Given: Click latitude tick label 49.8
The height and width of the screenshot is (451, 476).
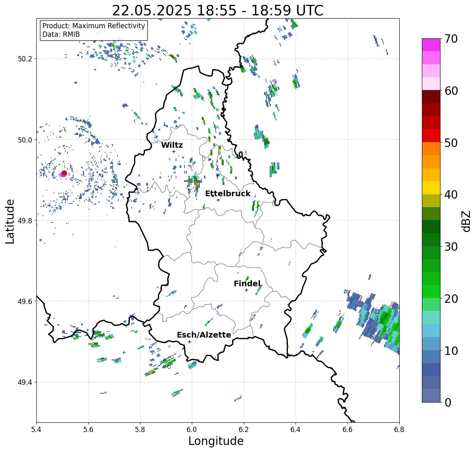Looking at the screenshot, I should point(25,220).
